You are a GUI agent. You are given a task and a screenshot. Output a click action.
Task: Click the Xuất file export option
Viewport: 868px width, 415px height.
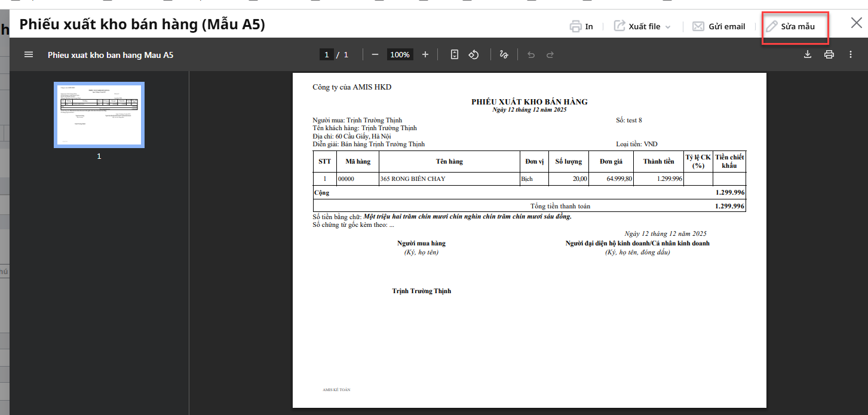click(638, 26)
